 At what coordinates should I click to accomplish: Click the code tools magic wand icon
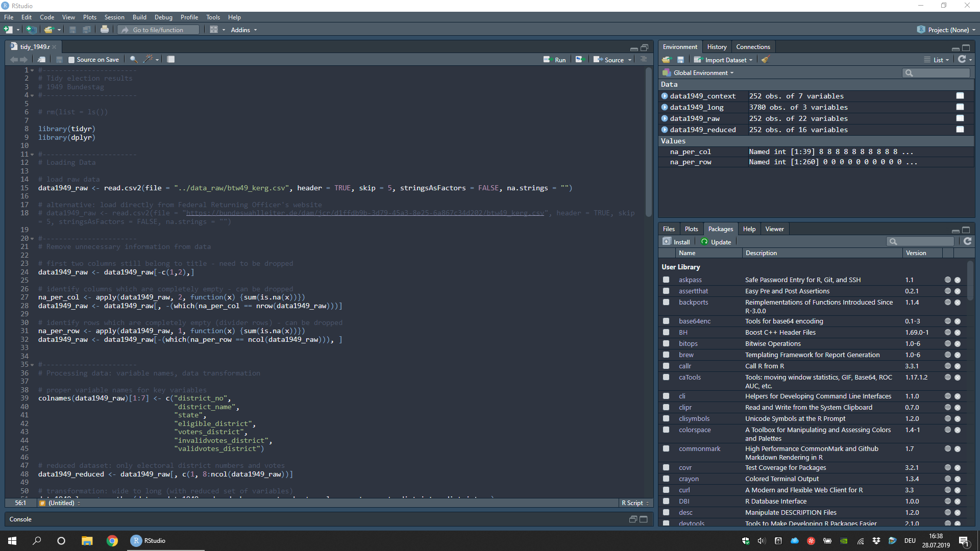148,60
